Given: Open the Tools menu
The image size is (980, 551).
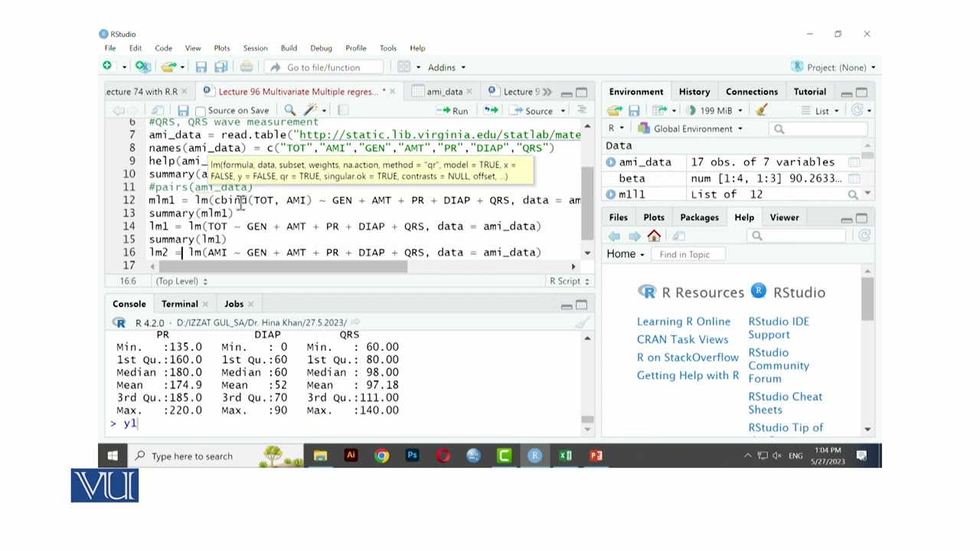Looking at the screenshot, I should tap(388, 47).
